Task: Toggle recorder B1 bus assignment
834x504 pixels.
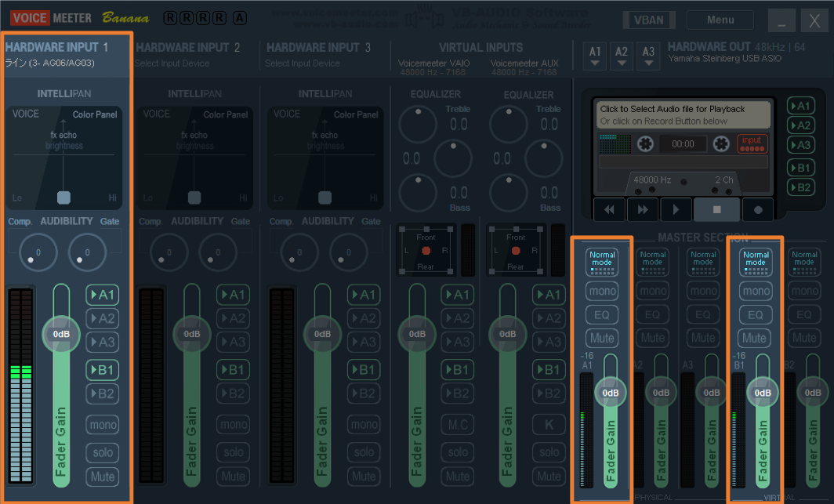Action: pyautogui.click(x=800, y=168)
